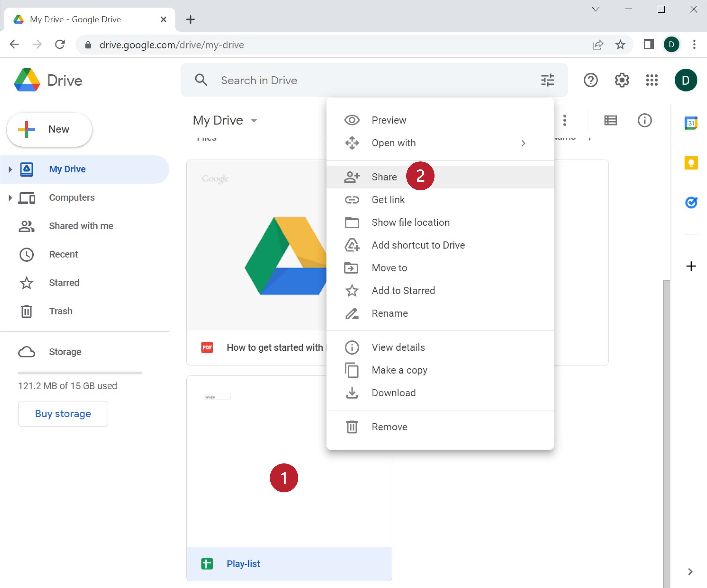Screen dimensions: 707x588
Task: Bookmark this tab with star icon
Action: [x=620, y=44]
